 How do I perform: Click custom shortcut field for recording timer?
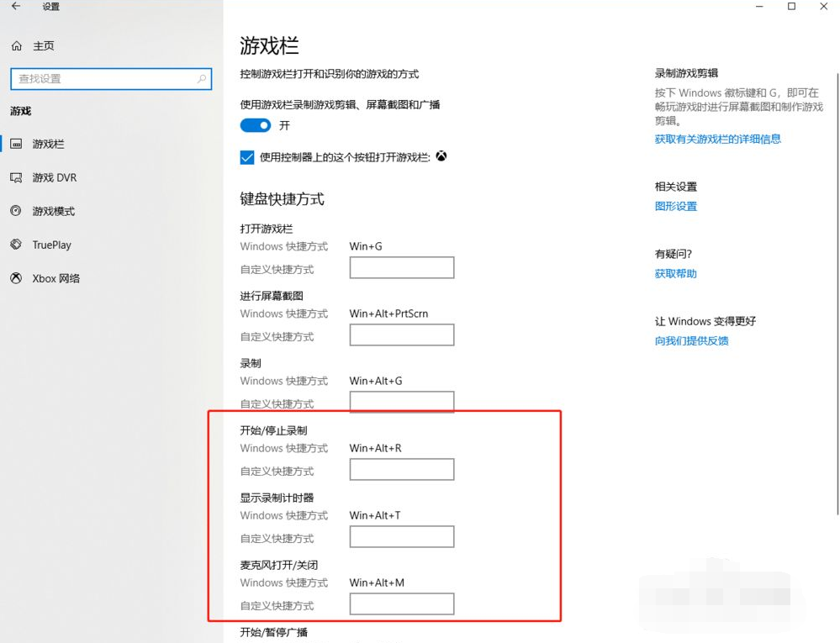point(402,537)
